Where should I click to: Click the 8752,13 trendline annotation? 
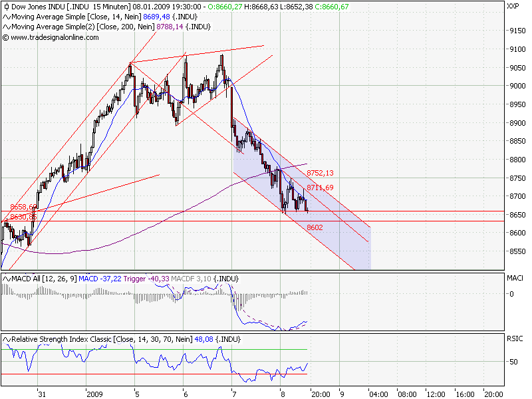click(321, 172)
